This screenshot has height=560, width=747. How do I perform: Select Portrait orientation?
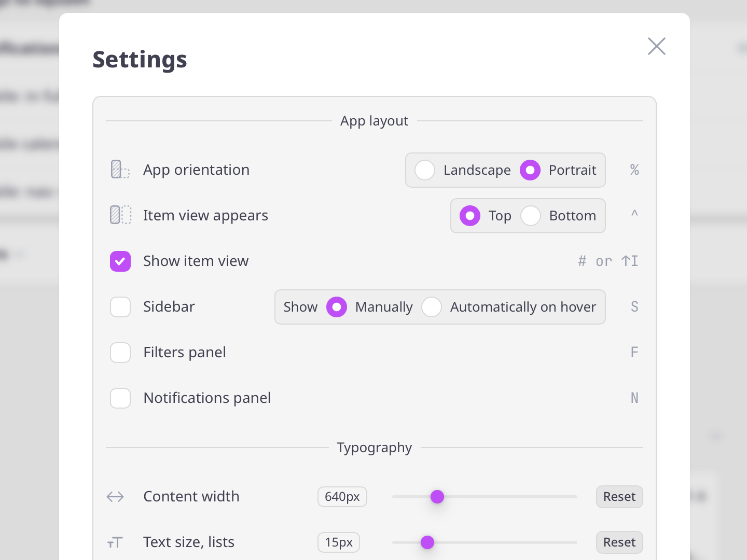(x=530, y=170)
